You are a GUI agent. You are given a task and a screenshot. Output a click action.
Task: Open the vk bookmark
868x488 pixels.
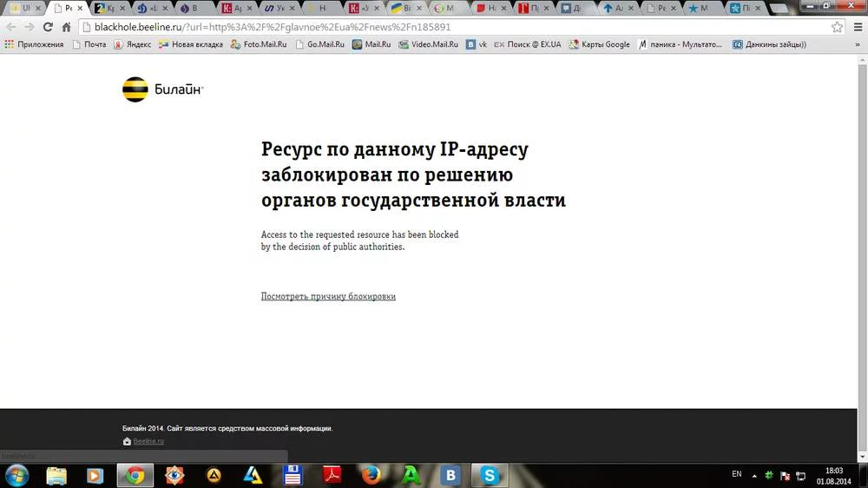[x=477, y=44]
